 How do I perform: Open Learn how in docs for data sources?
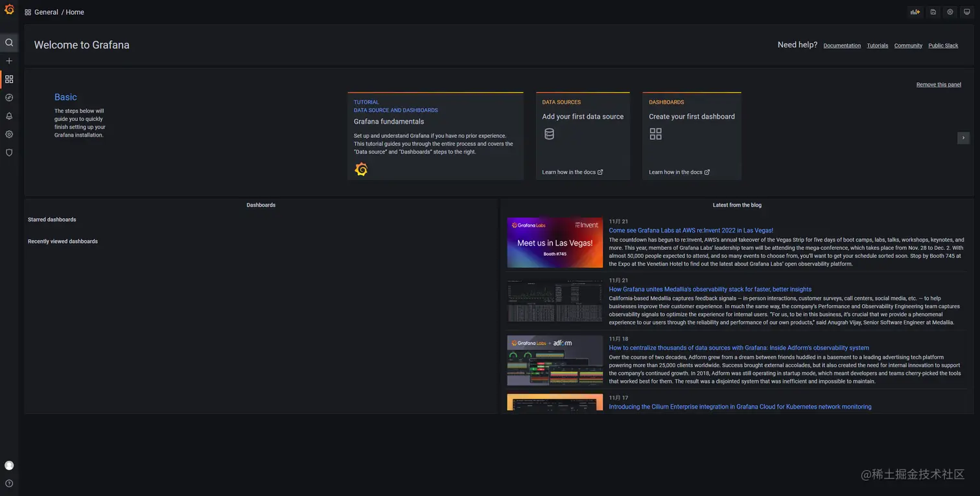click(572, 172)
